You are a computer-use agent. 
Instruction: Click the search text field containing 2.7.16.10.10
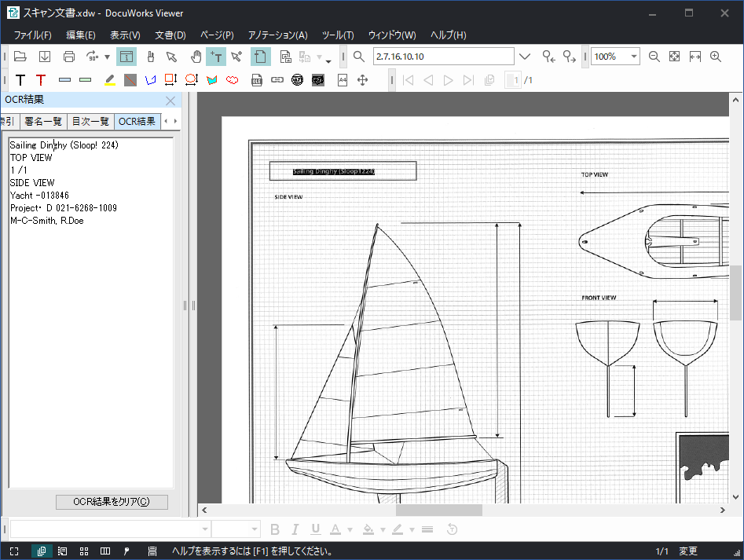click(443, 57)
